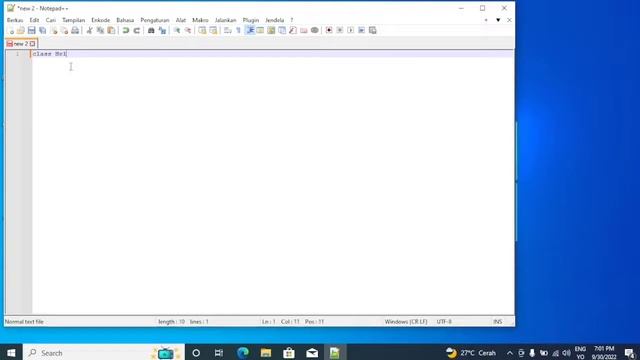Click the Zoom In toolbar icon
This screenshot has height=360, width=640.
(x=177, y=31)
